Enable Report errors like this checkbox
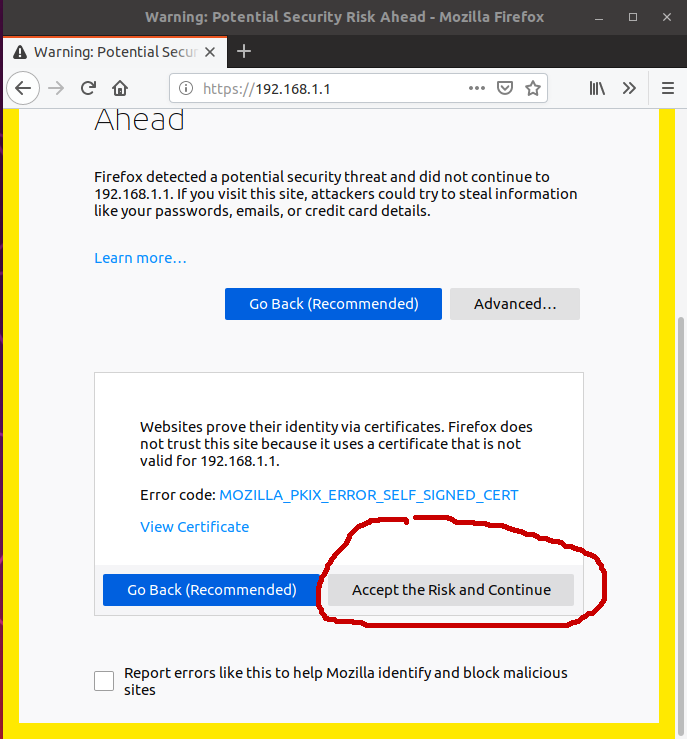 pos(104,681)
